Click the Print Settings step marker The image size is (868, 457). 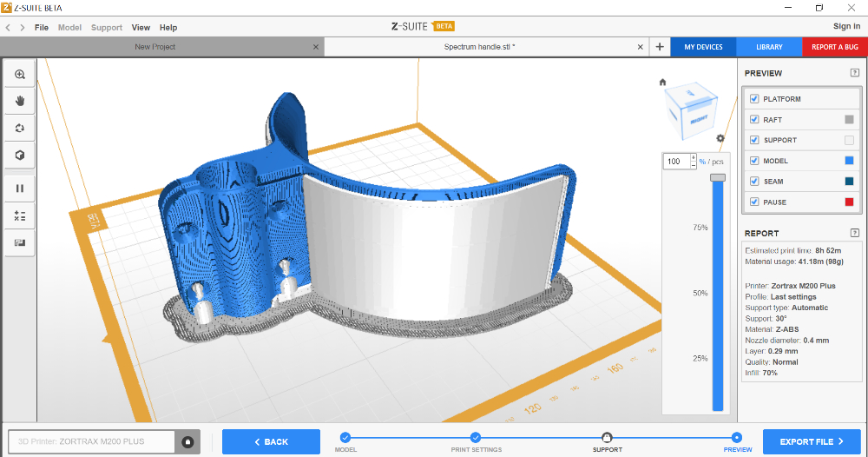pos(476,437)
